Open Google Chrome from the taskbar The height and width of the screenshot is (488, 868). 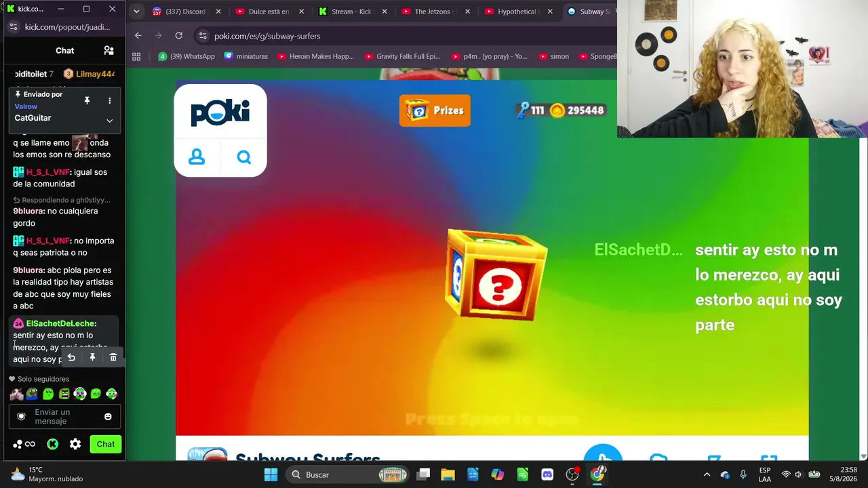pyautogui.click(x=597, y=474)
